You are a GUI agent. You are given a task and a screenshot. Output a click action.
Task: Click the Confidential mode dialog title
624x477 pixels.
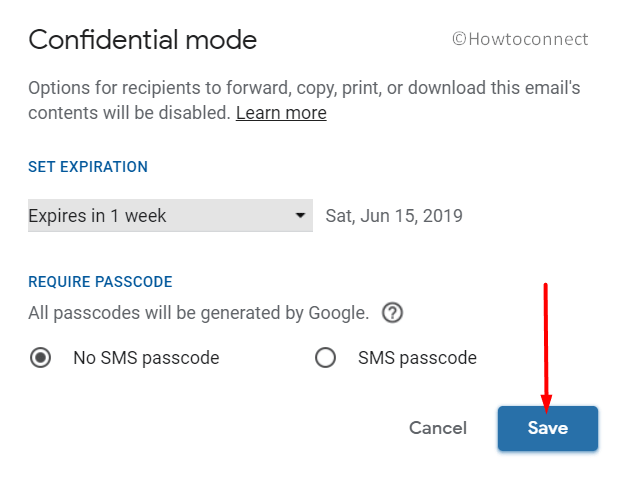pos(142,40)
